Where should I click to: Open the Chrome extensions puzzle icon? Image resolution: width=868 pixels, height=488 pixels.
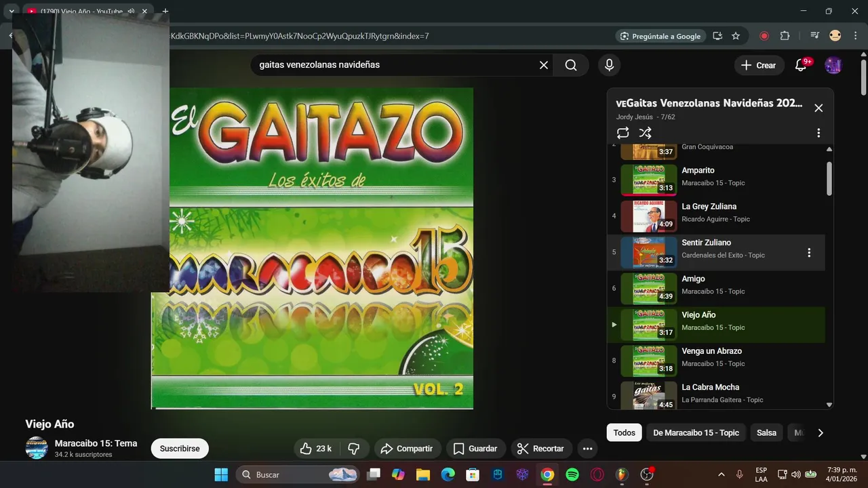(x=785, y=36)
